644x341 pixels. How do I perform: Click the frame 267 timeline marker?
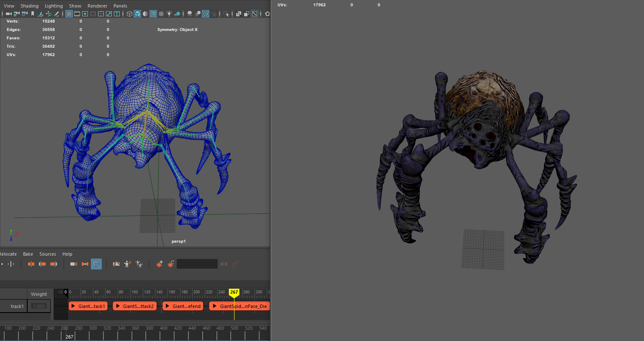click(x=234, y=292)
